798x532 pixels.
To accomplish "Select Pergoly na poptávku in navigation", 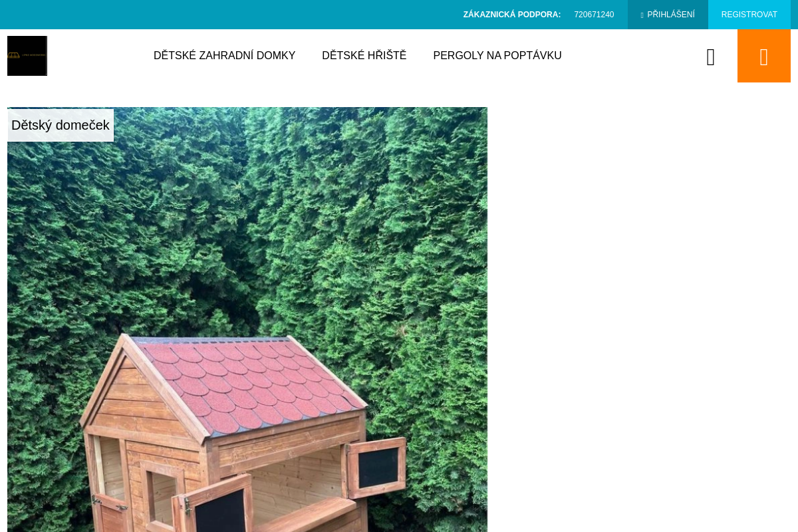I will (497, 56).
